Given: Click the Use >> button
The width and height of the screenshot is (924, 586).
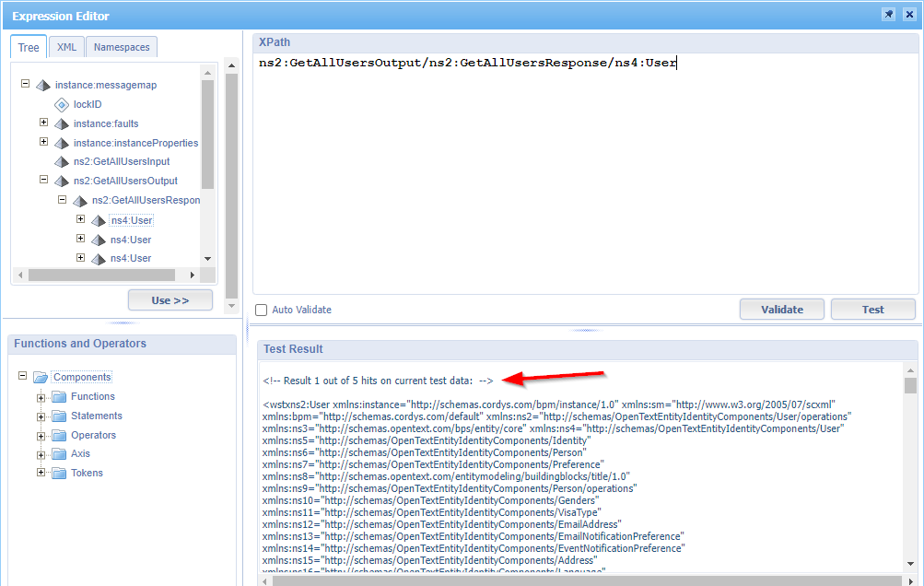Looking at the screenshot, I should click(x=170, y=300).
